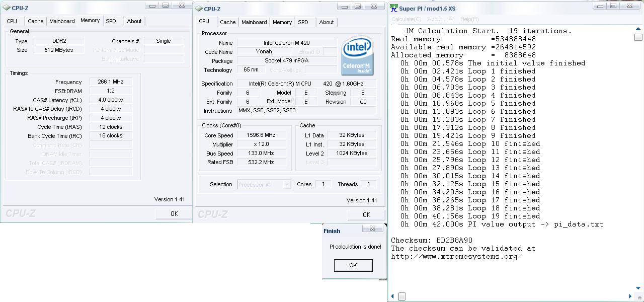This screenshot has width=644, height=302.
Task: Click the Package field Socket 479 mPGA
Action: pos(287,60)
